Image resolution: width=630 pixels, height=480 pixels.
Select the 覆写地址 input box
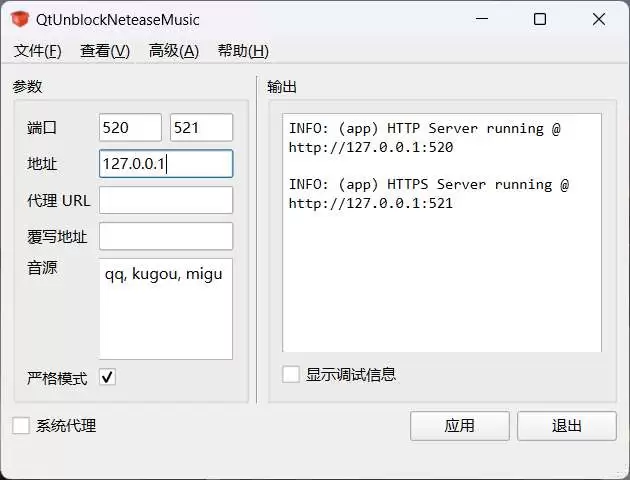pos(166,236)
